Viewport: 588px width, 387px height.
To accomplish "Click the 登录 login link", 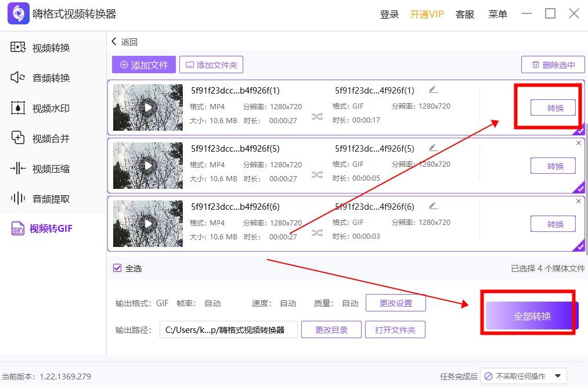I will point(389,14).
